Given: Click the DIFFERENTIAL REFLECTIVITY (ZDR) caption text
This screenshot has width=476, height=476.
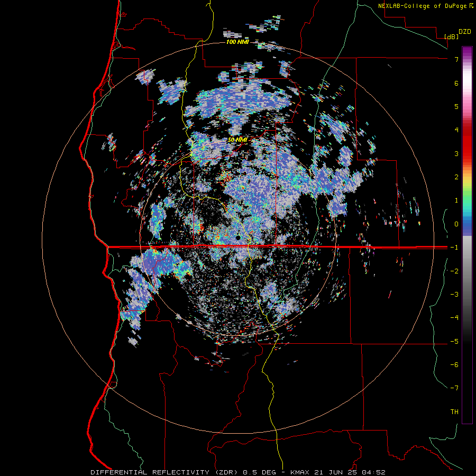Looking at the screenshot, I should click(x=164, y=472).
